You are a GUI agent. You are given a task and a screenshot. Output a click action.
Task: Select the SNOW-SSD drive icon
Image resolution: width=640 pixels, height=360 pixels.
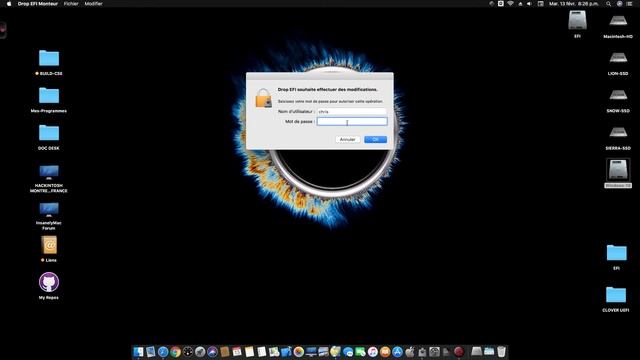618,96
